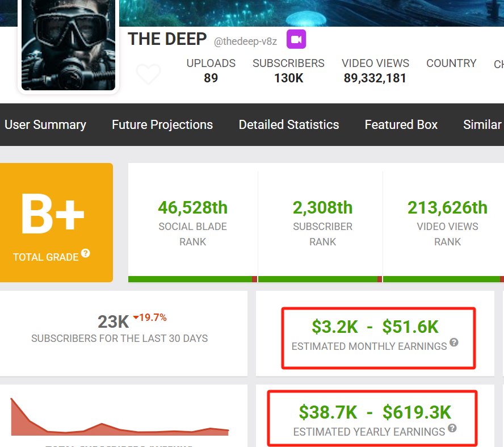Viewport: 504px width, 447px height.
Task: Switch to the Future Projections tab
Action: click(162, 125)
